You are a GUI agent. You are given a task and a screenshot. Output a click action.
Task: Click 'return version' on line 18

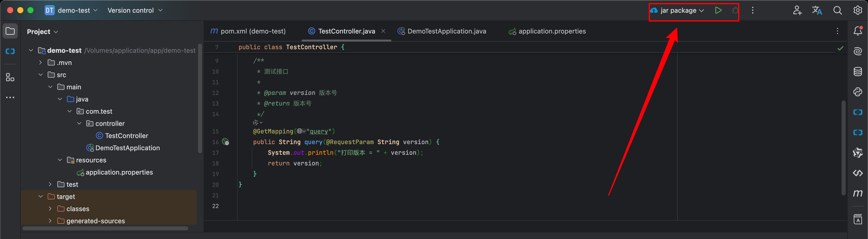pyautogui.click(x=293, y=163)
